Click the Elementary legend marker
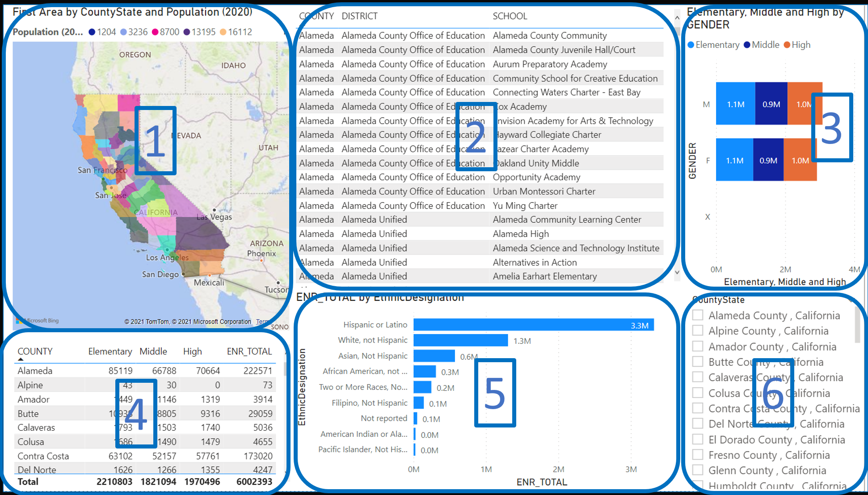Image resolution: width=868 pixels, height=495 pixels. [691, 45]
